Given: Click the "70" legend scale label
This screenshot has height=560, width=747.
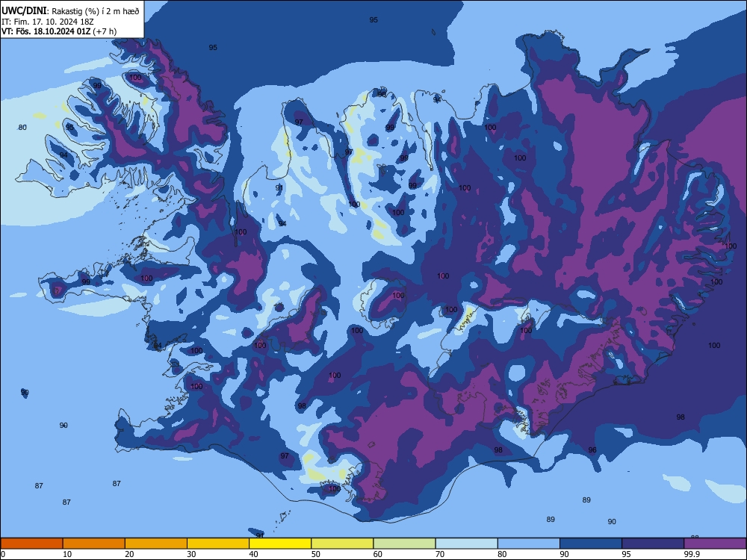Looking at the screenshot, I should tap(440, 554).
